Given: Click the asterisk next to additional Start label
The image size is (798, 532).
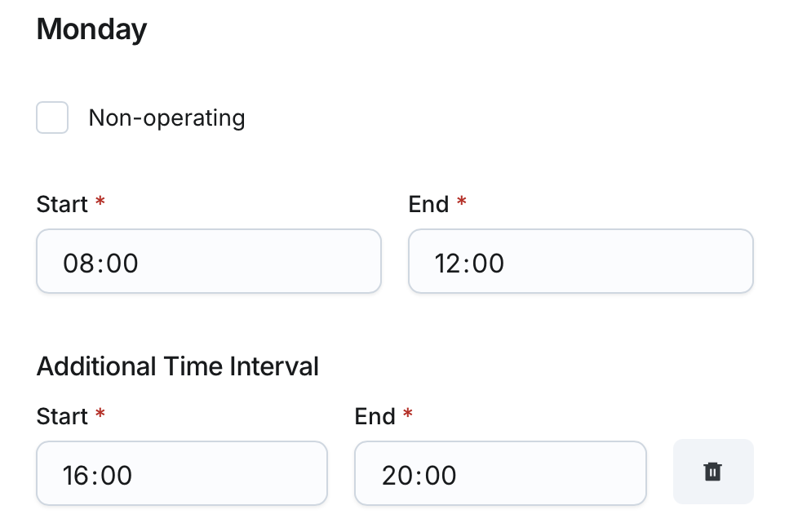Looking at the screenshot, I should [100, 415].
